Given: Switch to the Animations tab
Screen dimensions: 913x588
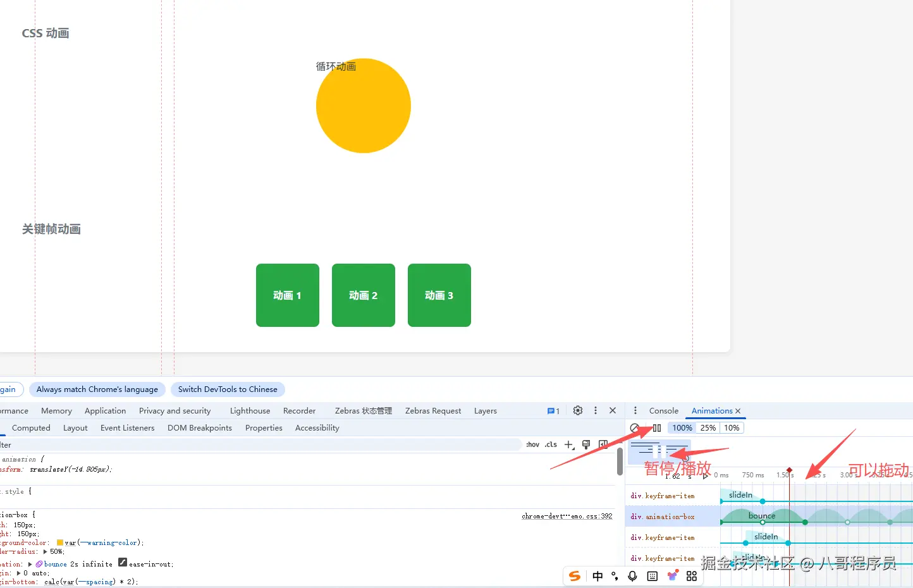Looking at the screenshot, I should coord(711,410).
